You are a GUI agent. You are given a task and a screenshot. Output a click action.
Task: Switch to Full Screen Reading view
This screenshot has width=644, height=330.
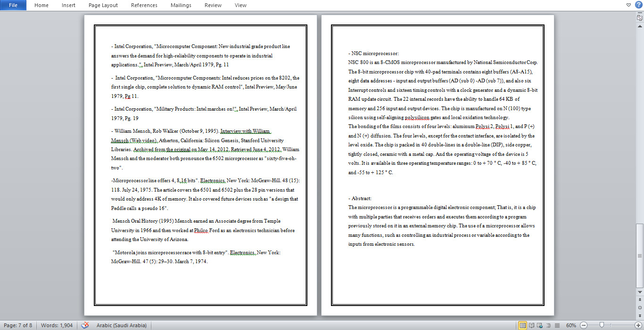tap(531, 325)
